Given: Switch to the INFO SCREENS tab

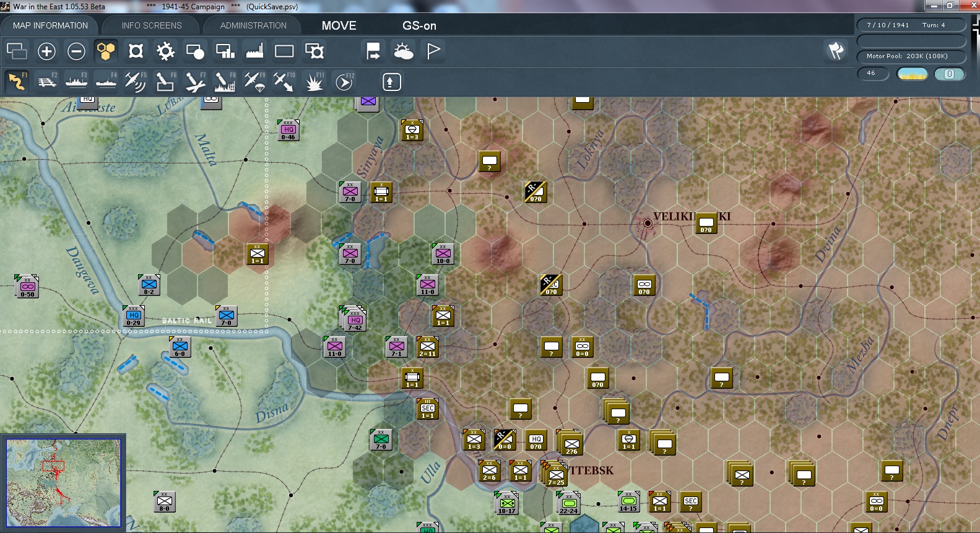Looking at the screenshot, I should [x=152, y=25].
